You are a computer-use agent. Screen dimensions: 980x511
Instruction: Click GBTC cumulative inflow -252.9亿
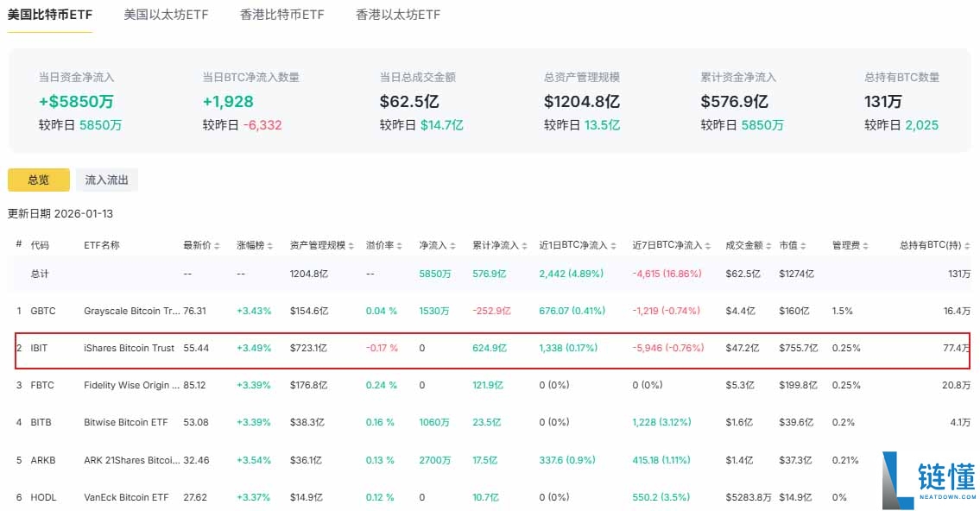click(x=492, y=311)
